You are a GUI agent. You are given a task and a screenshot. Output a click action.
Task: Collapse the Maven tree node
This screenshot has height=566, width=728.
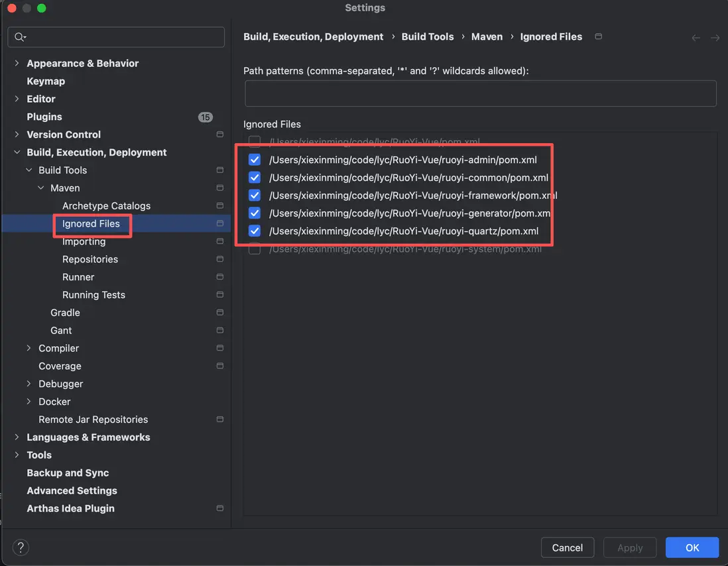click(x=41, y=188)
